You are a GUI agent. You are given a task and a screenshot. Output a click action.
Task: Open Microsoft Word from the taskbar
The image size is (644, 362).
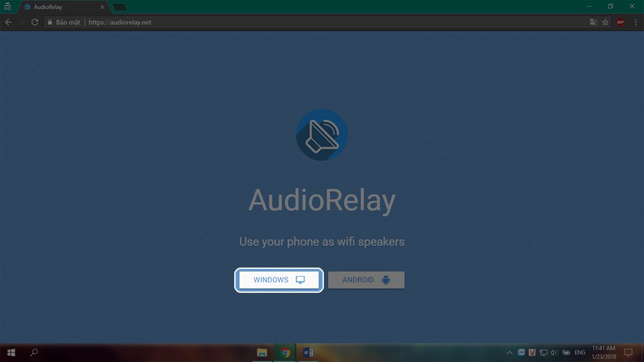(x=308, y=353)
